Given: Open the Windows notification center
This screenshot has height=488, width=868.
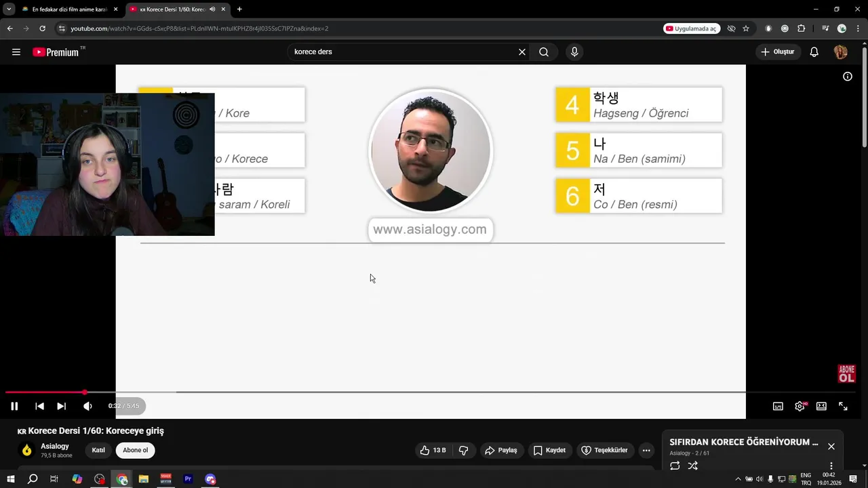Looking at the screenshot, I should [853, 479].
